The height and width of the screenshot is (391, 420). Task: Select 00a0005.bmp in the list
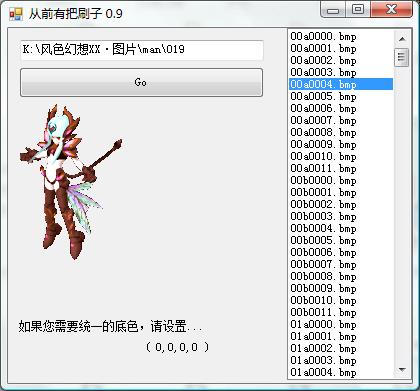pyautogui.click(x=341, y=96)
